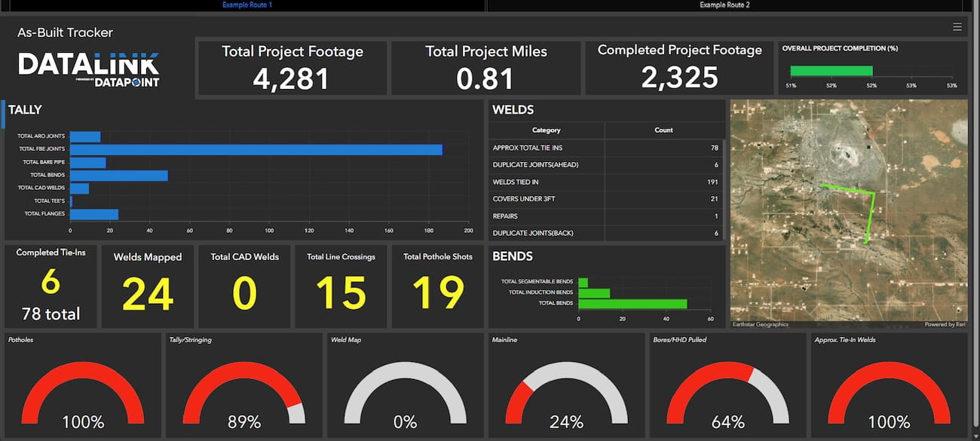980x441 pixels.
Task: Click the TOTAL FBE JOINTS bar in Tally chart
Action: pyautogui.click(x=256, y=150)
